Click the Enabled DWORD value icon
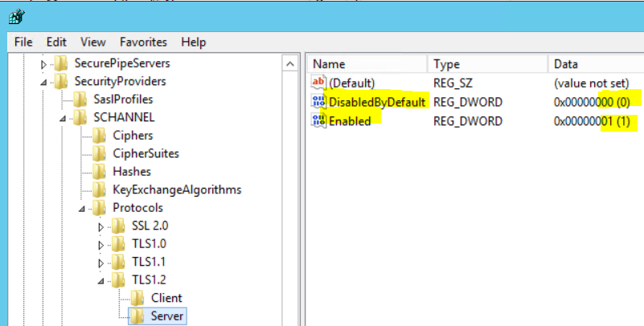Viewport: 644px width, 326px height. coord(318,120)
